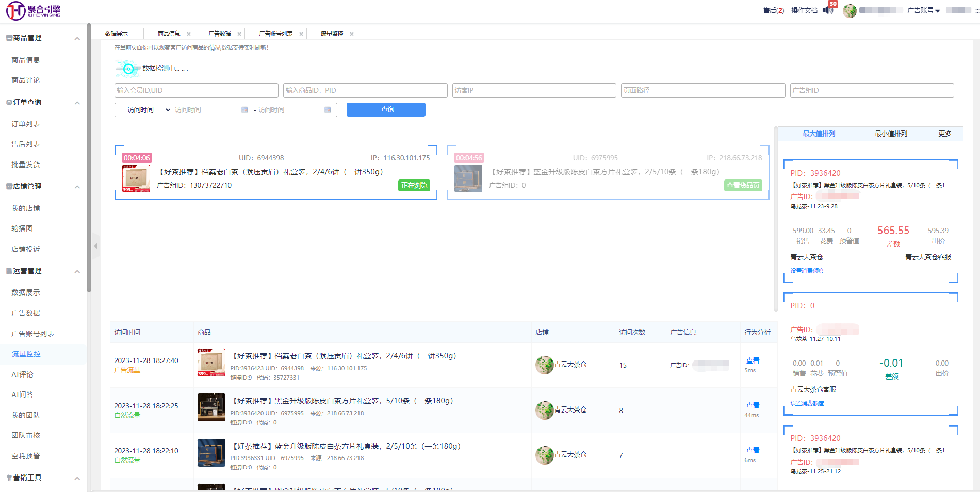The width and height of the screenshot is (980, 492).
Task: Collapse the 运营管理 menu section
Action: [77, 271]
